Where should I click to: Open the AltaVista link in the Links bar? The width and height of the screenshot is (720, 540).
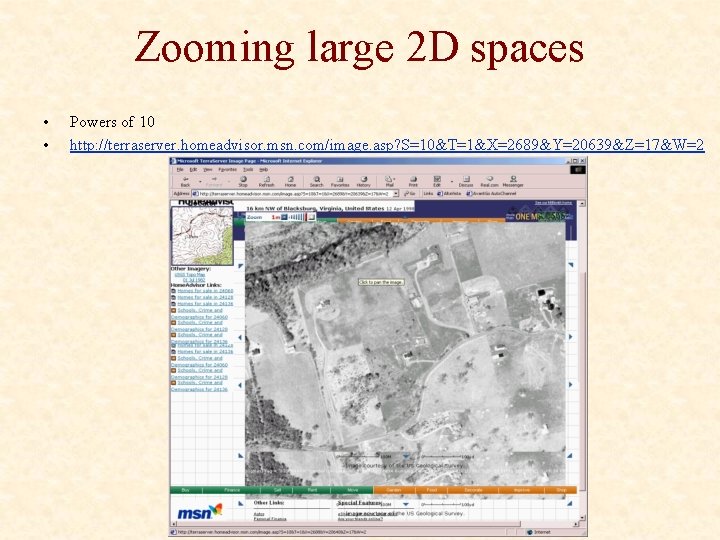449,194
